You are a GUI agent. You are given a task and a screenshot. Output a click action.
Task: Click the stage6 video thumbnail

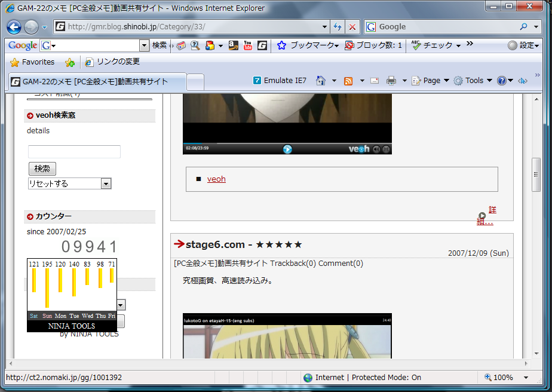[287, 336]
